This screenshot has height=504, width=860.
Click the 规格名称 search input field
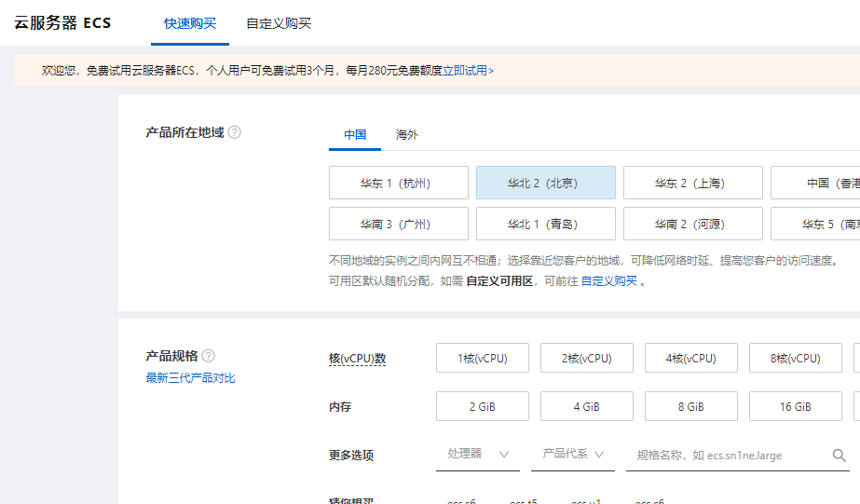pos(727,455)
